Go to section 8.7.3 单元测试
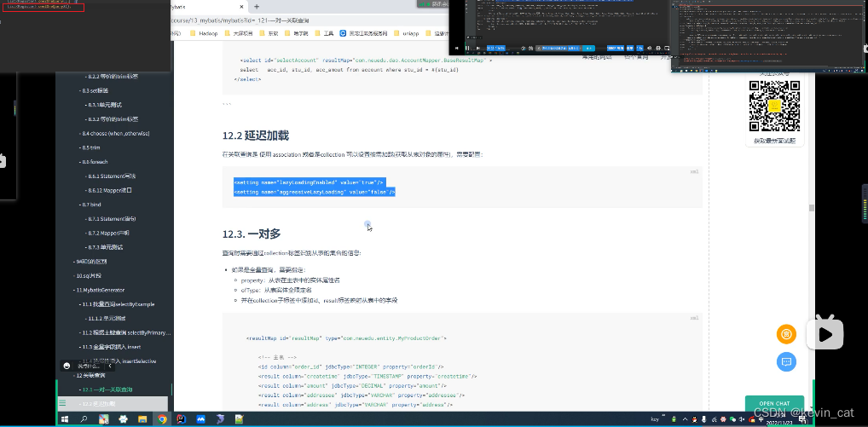The image size is (868, 427). coord(105,247)
